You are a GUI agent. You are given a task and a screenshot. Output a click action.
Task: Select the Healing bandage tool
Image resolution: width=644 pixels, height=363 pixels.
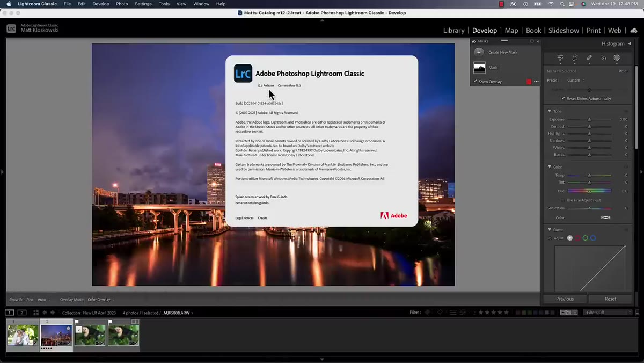[589, 58]
